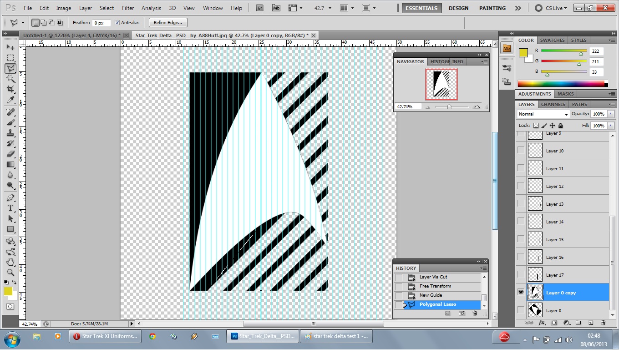Select the Magic Wand tool
The image size is (619, 364).
tap(10, 79)
